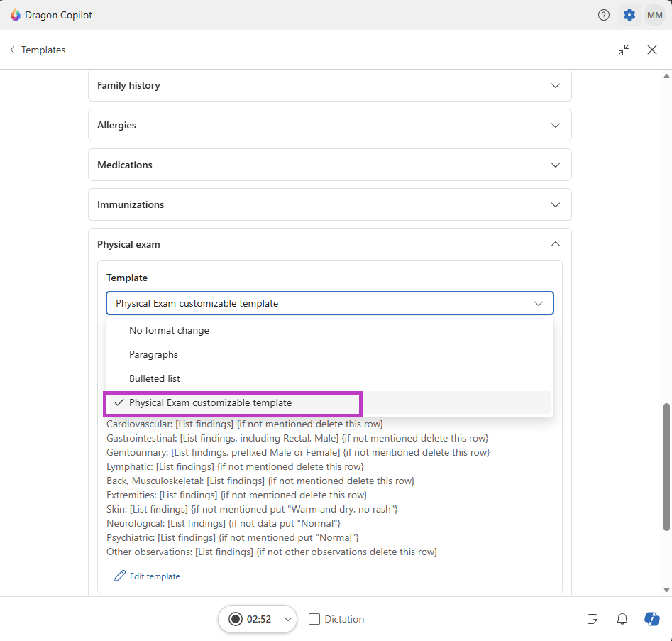
Task: Click the Extremities findings row
Action: pos(236,495)
